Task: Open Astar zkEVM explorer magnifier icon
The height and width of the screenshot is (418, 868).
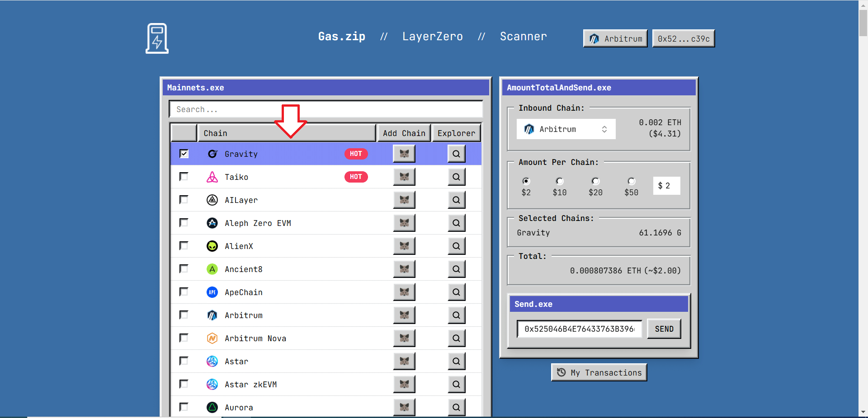Action: tap(457, 384)
